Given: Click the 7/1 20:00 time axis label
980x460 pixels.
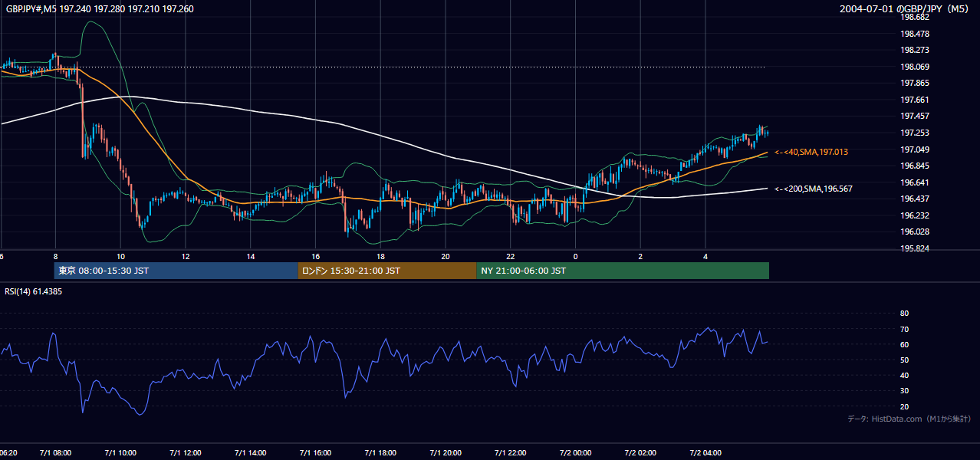Looking at the screenshot, I should (x=446, y=453).
